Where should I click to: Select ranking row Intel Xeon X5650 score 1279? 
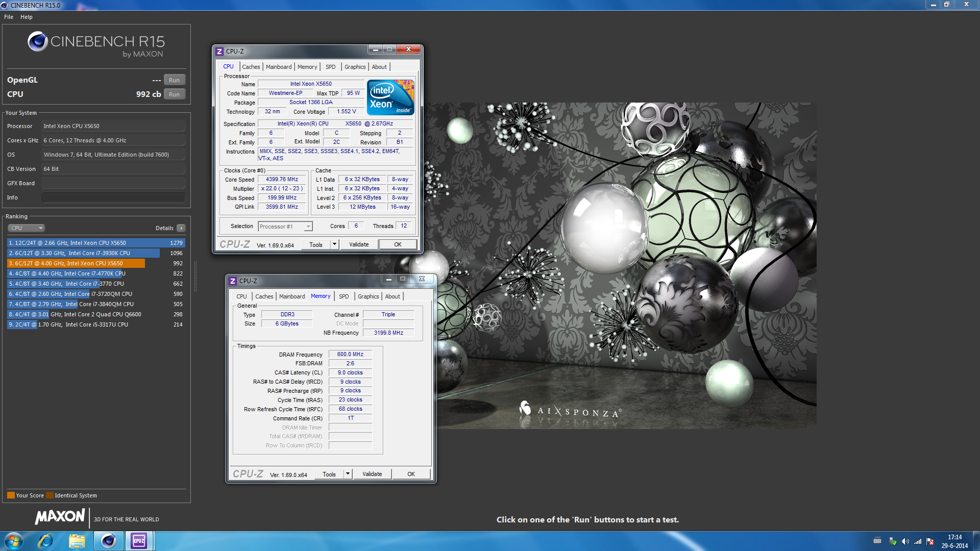(96, 243)
